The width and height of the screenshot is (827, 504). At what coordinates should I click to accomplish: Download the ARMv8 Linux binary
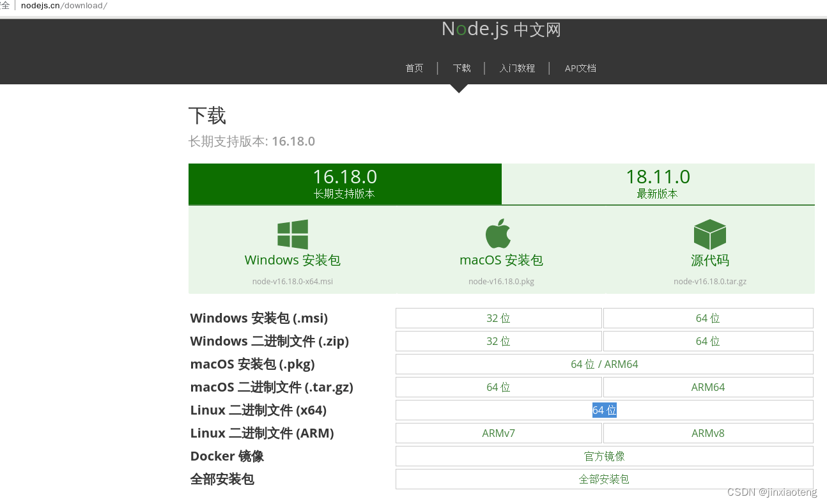(708, 433)
